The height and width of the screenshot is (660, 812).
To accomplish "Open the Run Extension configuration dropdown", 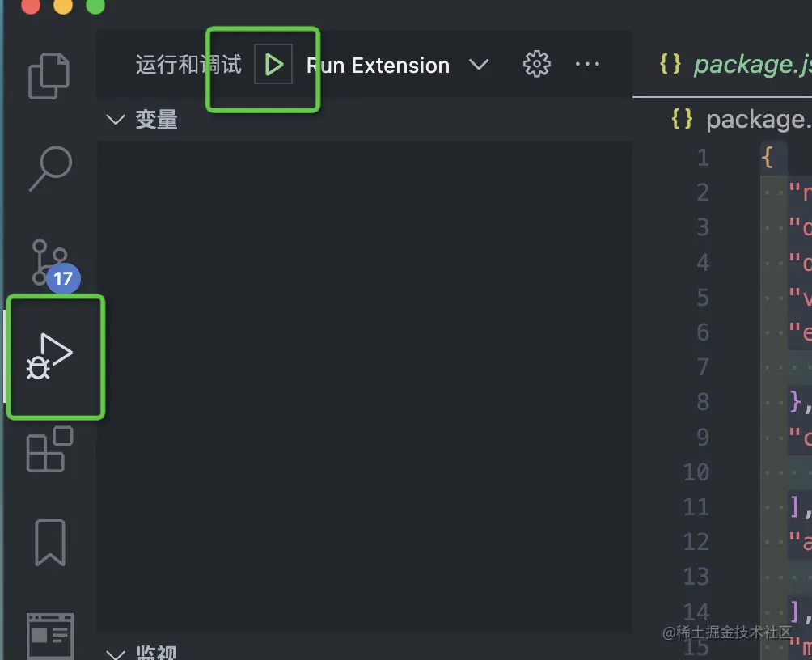I will click(x=378, y=66).
